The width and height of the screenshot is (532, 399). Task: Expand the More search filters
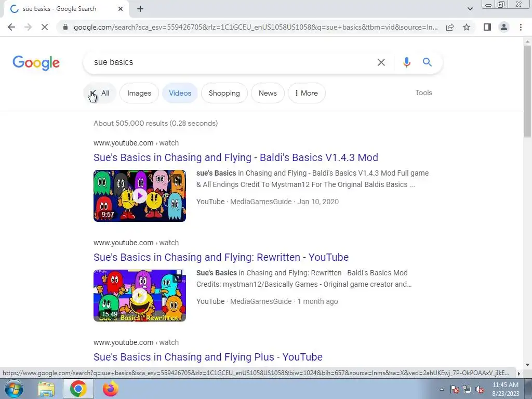[x=307, y=93]
